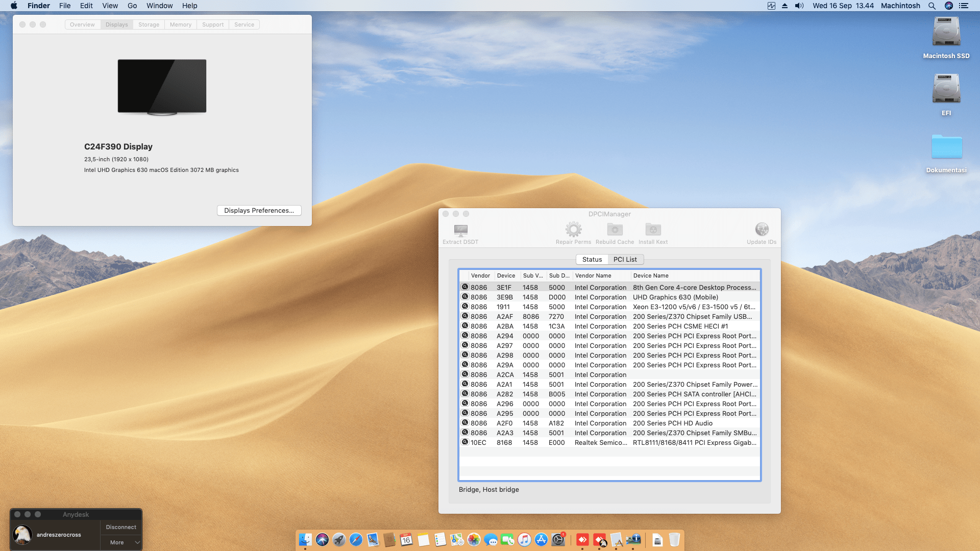Switch to the PCI List tab

coord(625,259)
